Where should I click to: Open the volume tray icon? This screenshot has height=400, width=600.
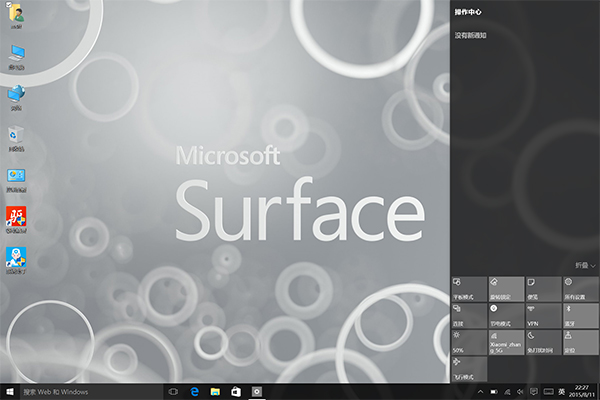(520, 392)
